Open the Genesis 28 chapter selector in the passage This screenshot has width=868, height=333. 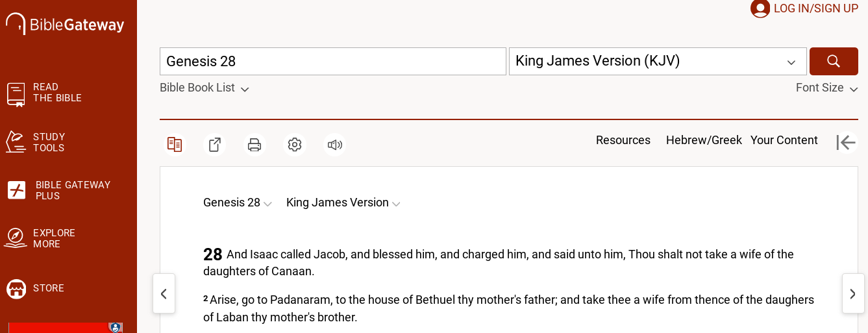(x=237, y=203)
